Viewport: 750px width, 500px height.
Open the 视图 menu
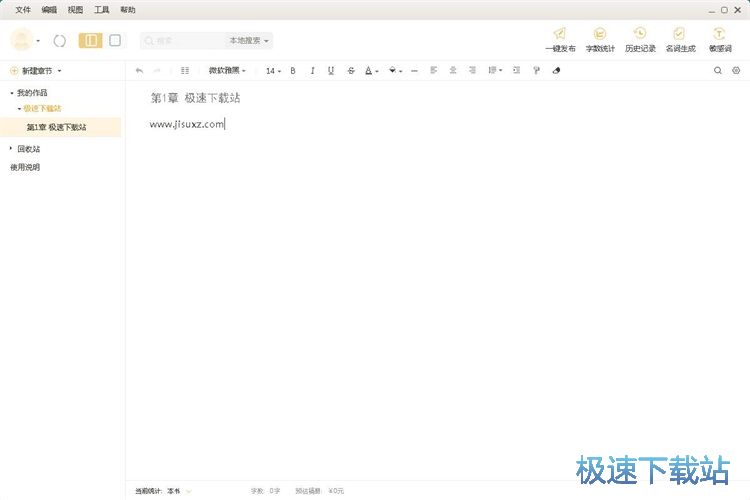tap(75, 10)
